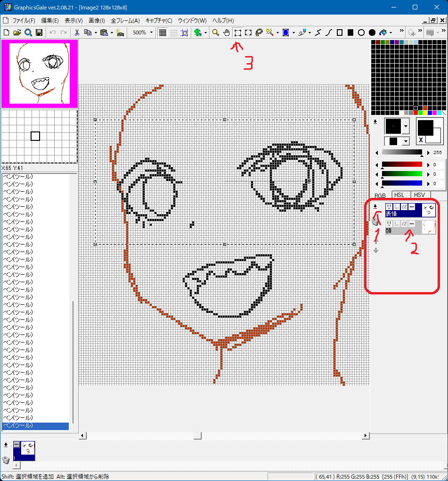448x481 pixels.
Task: Select the hand pan tool
Action: coord(226,33)
